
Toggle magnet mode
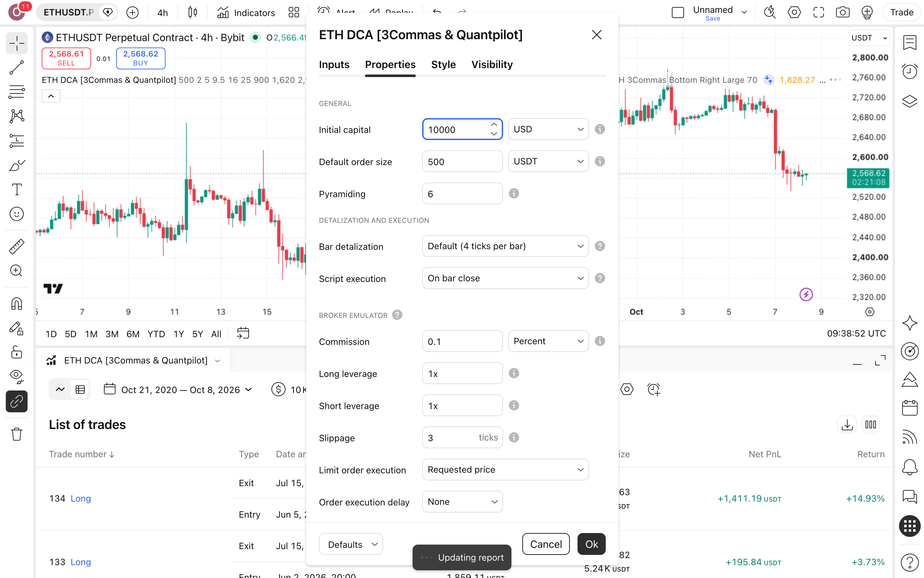point(16,303)
